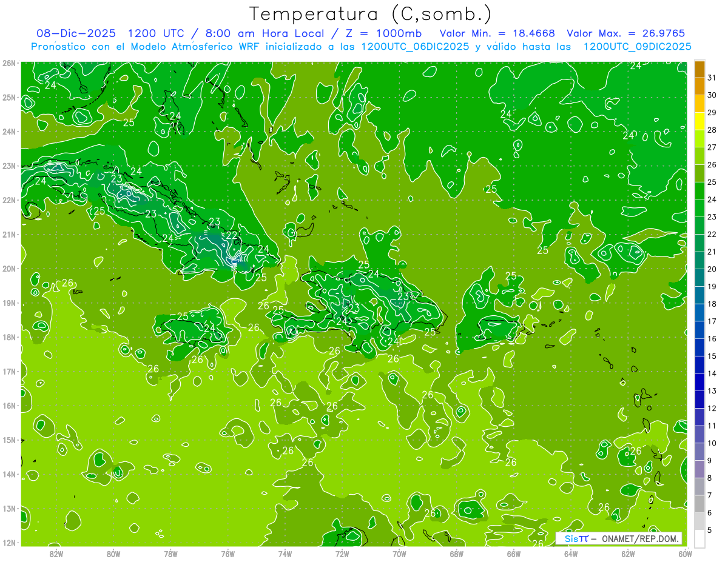The width and height of the screenshot is (728, 562).
Task: Click the "72W" longitude axis label
Action: [342, 554]
